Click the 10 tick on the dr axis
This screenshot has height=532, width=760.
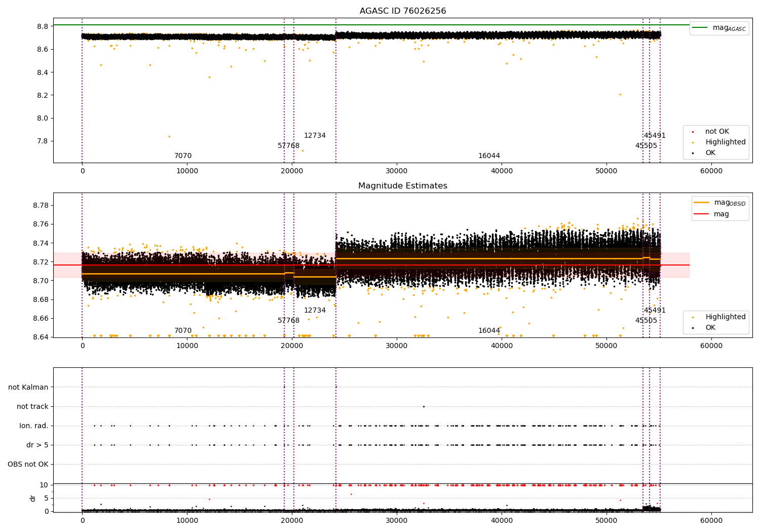tap(44, 485)
